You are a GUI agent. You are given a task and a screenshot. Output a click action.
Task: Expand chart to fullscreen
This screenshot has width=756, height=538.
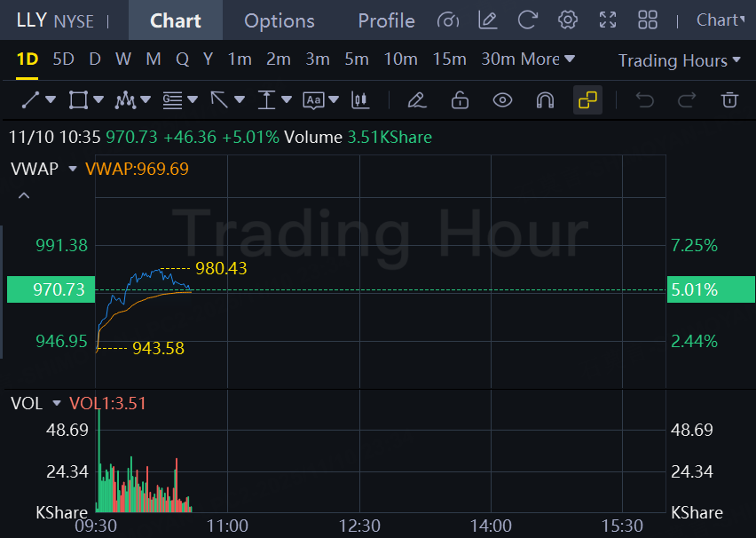(x=608, y=20)
